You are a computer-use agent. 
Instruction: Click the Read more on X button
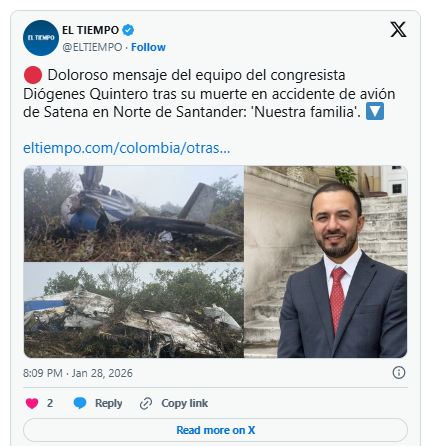coord(215,430)
